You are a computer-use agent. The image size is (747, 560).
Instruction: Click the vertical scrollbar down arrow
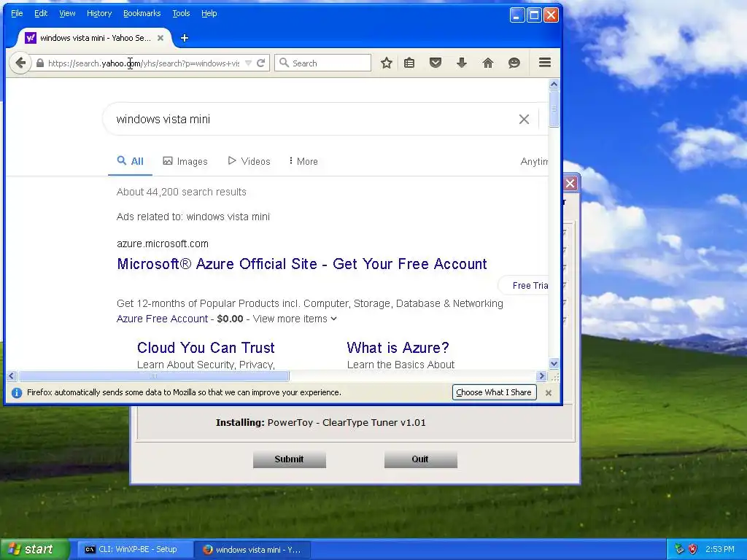coord(554,364)
